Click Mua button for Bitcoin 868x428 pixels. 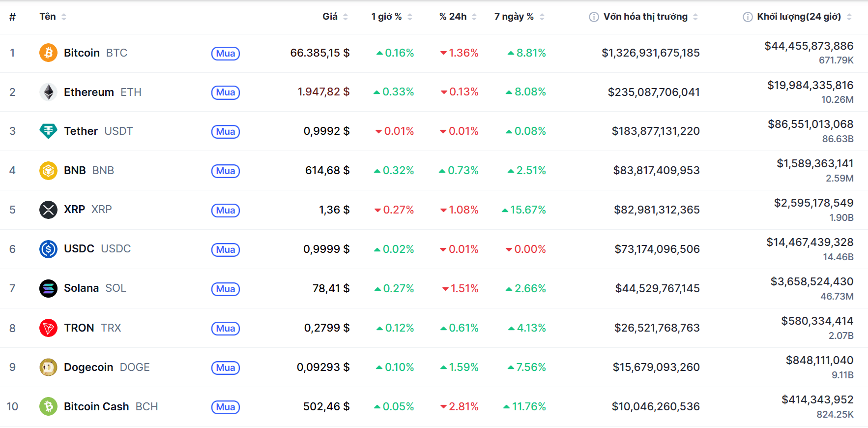(x=226, y=53)
